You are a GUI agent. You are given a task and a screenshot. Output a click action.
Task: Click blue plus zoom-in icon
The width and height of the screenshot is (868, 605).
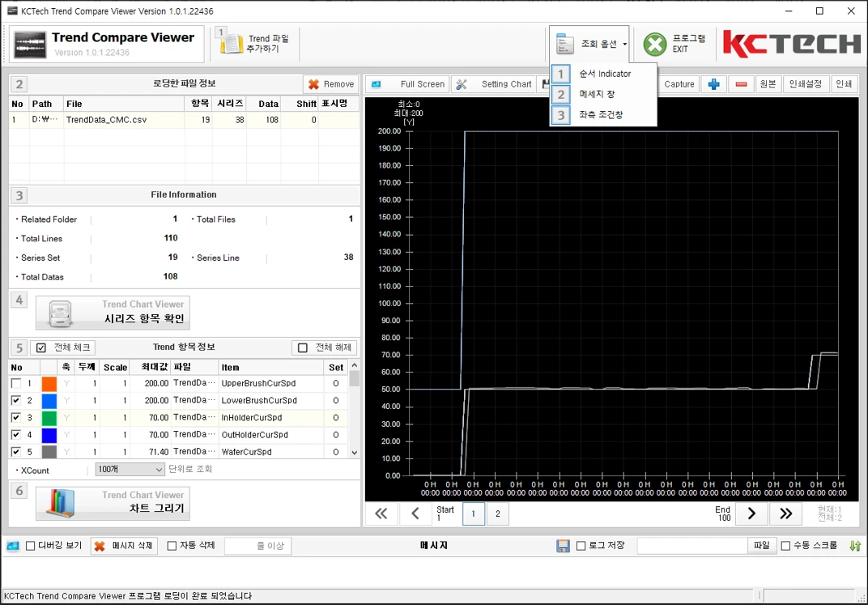tap(713, 84)
